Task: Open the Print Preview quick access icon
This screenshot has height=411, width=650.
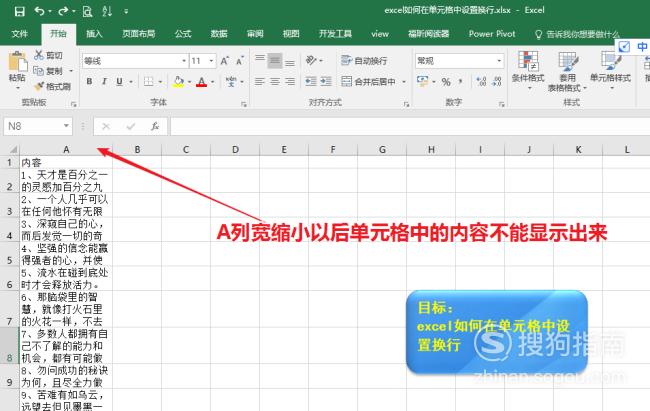Action: (x=87, y=11)
